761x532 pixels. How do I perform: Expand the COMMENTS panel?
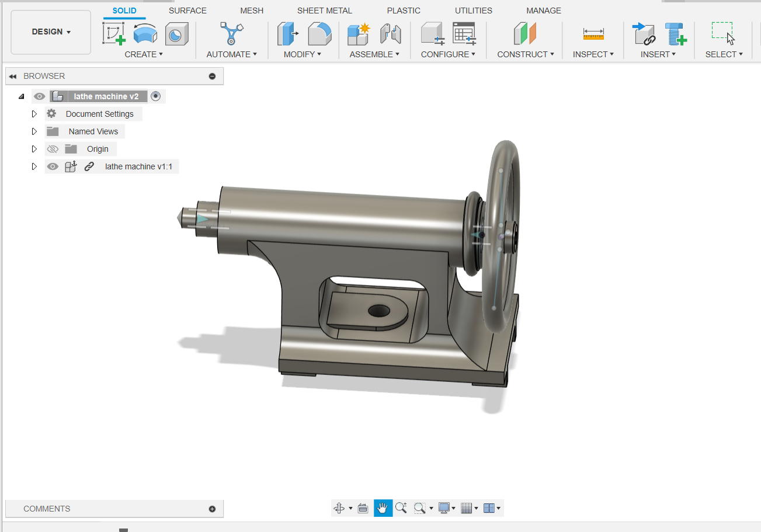(x=212, y=509)
